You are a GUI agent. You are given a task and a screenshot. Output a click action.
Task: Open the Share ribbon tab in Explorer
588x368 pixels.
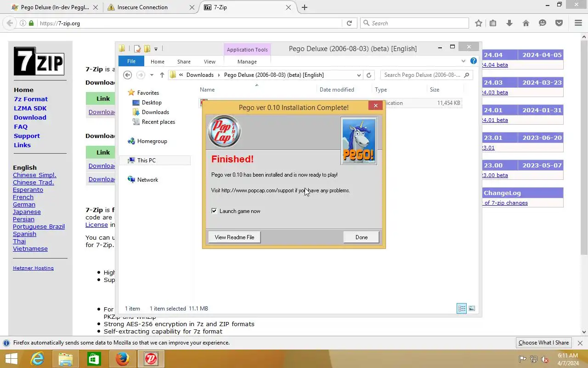(x=184, y=62)
